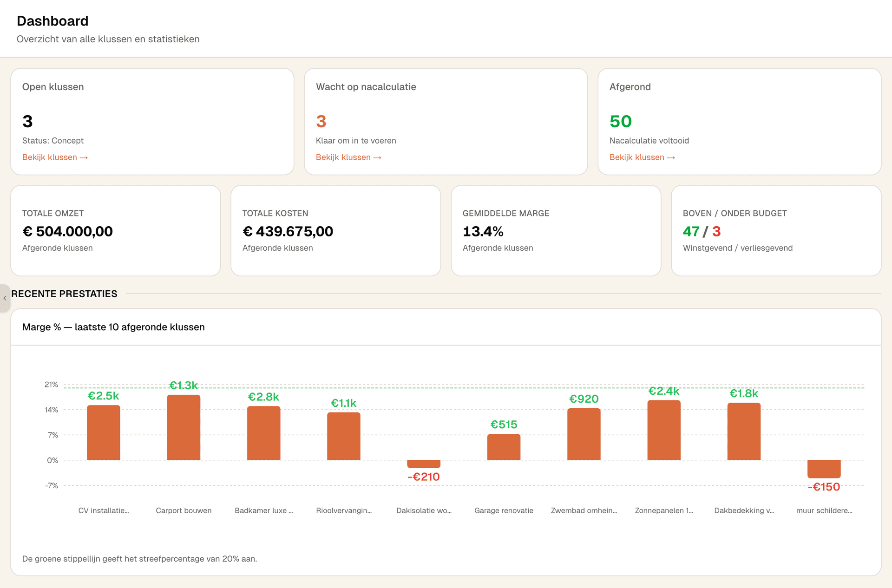Screen dimensions: 892x588
Task: Click the negative Dakisolatie bar
Action: (x=424, y=464)
